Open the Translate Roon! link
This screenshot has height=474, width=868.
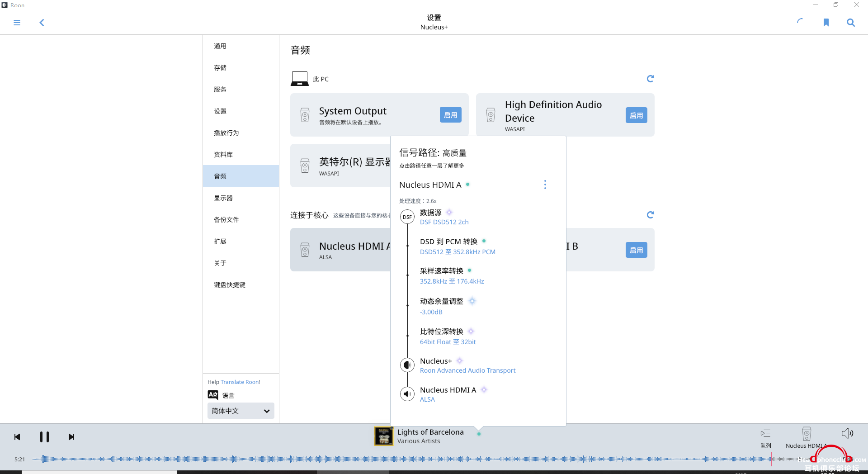241,382
